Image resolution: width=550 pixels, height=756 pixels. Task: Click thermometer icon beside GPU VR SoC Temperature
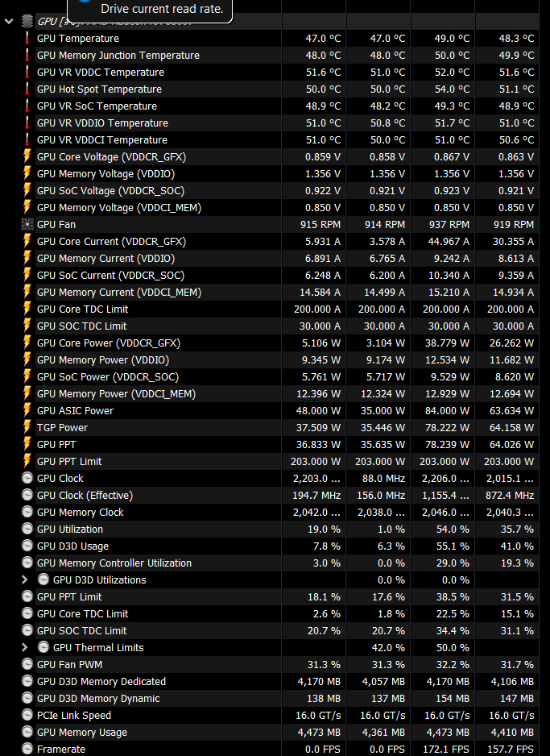pos(27,106)
